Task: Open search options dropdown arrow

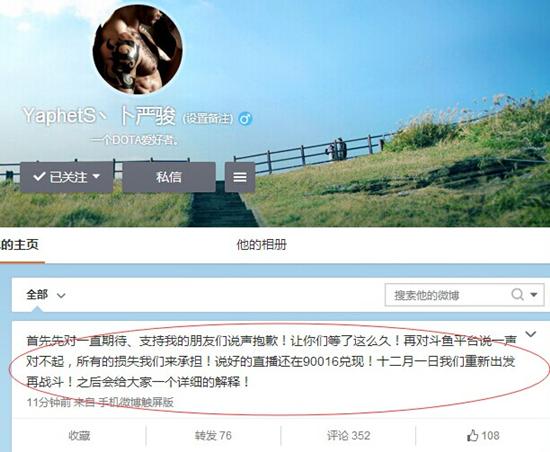Action: pyautogui.click(x=534, y=295)
